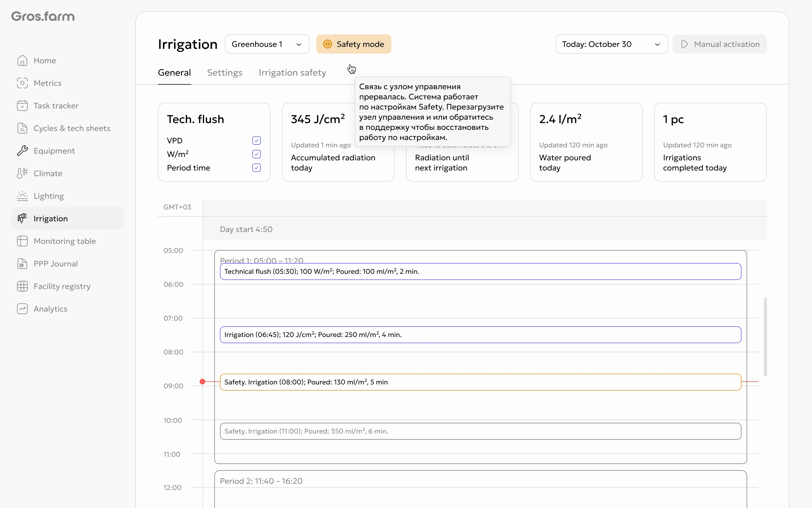Go to Lighting section
Viewport: 812px width, 508px height.
click(67, 196)
